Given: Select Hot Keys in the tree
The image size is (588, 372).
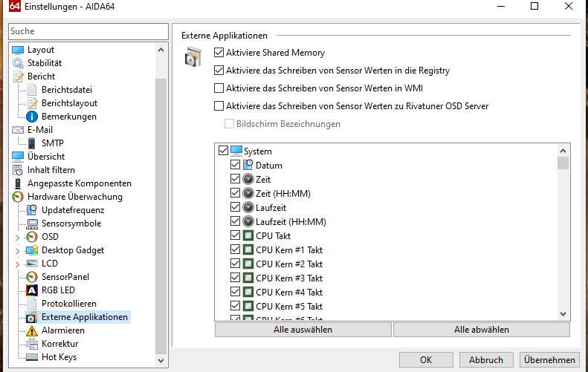Looking at the screenshot, I should coord(59,357).
